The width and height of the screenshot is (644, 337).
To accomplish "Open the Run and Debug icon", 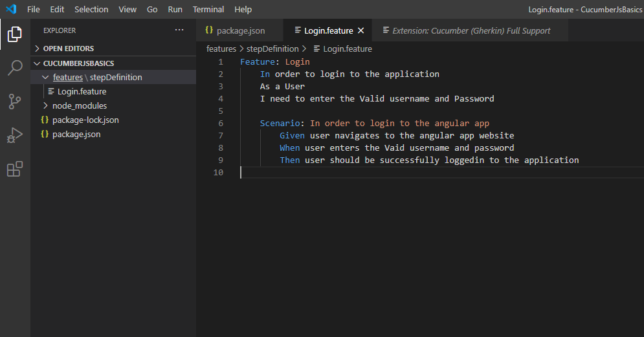I will pos(15,135).
